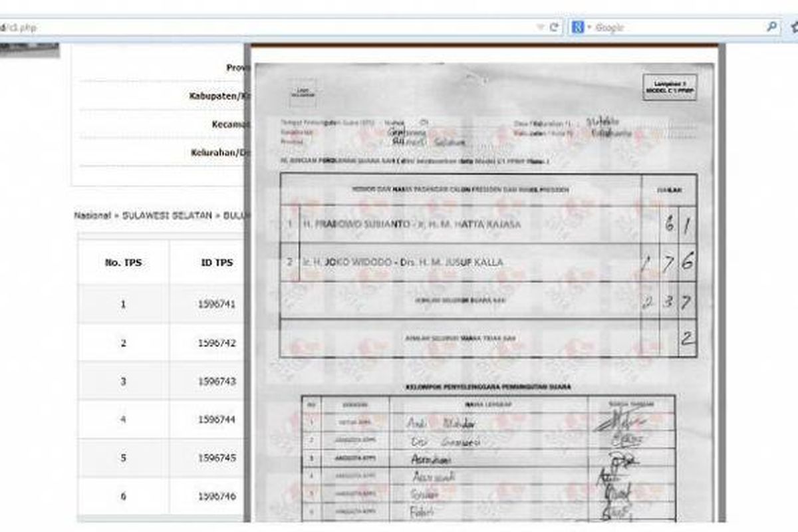The width and height of the screenshot is (798, 532).
Task: Select TPS ID 1596745 row
Action: click(217, 458)
